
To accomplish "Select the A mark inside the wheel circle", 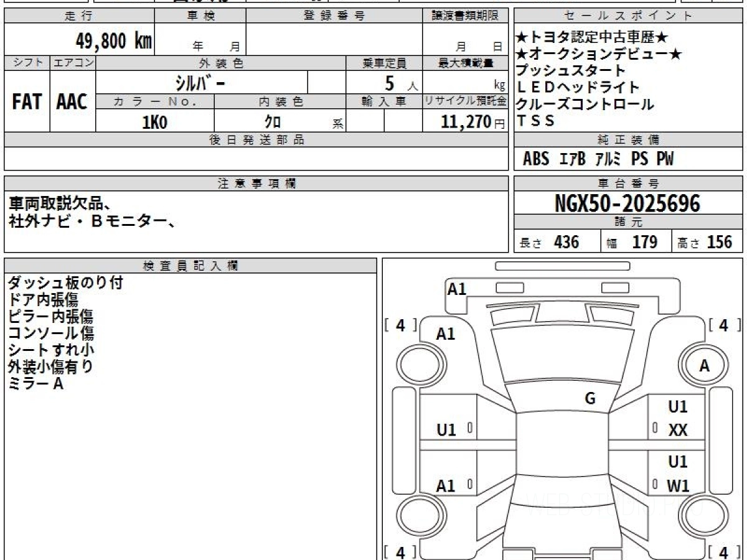I will pyautogui.click(x=704, y=366).
